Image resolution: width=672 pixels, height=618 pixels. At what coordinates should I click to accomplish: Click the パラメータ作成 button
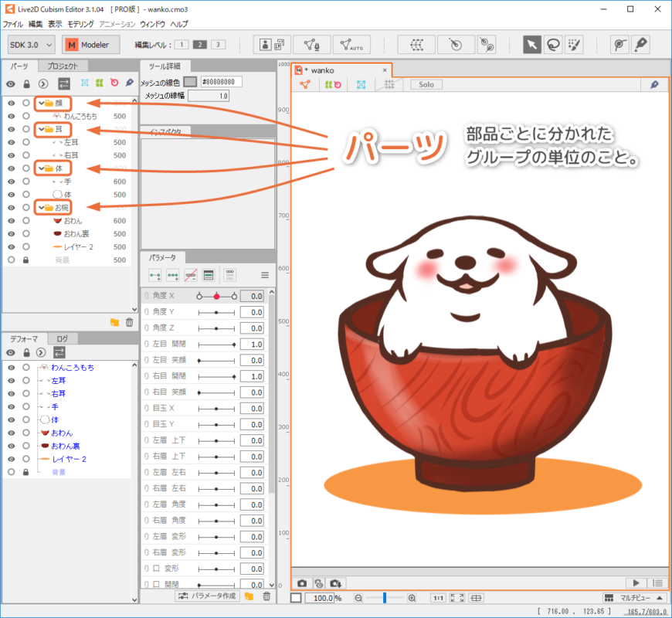point(208,596)
